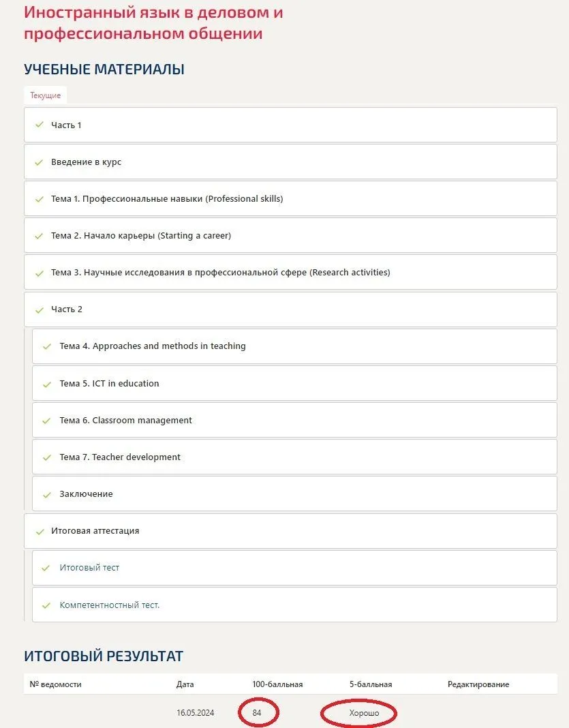Click the checkmark icon beside Часть 1
The width and height of the screenshot is (569, 728).
point(39,125)
